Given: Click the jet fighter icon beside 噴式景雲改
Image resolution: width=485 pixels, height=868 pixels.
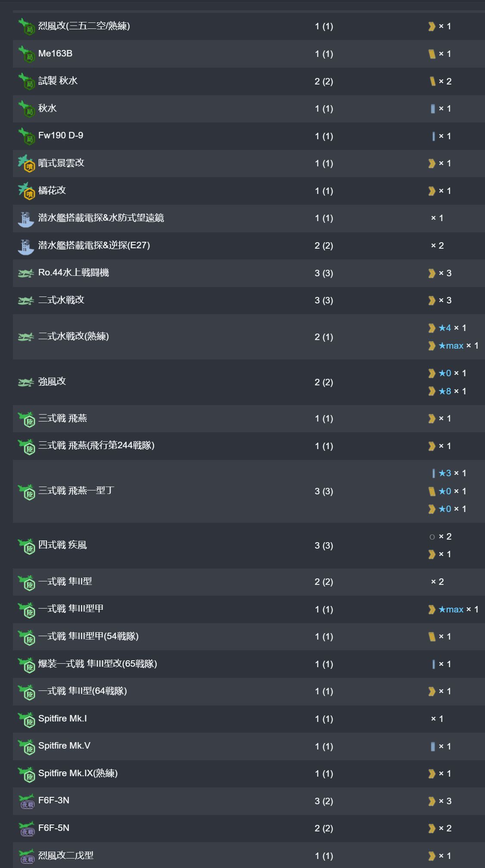Looking at the screenshot, I should [x=26, y=164].
